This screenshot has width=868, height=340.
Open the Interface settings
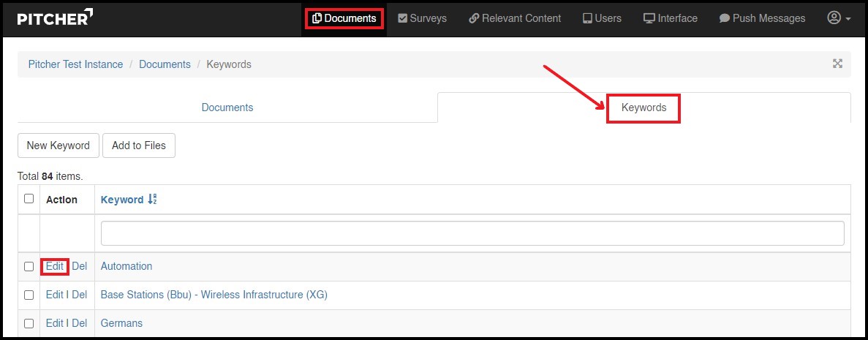point(670,18)
